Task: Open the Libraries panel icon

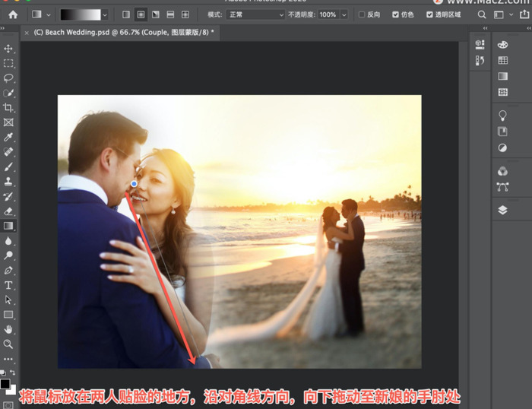Action: click(502, 132)
